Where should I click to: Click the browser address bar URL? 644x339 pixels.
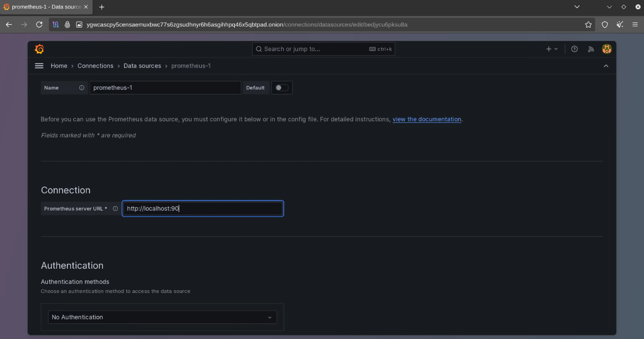click(247, 25)
